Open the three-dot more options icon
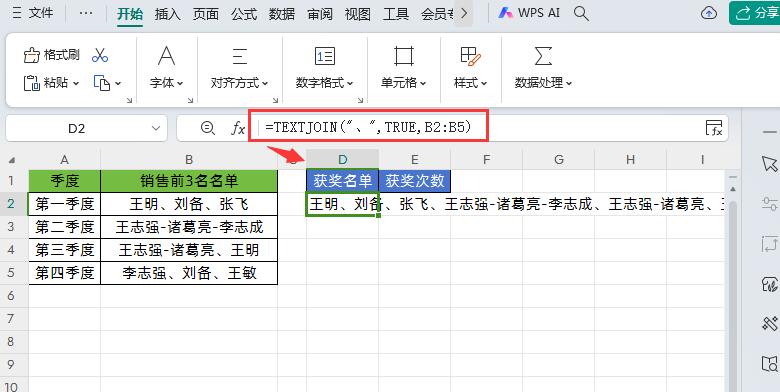The image size is (780, 392). point(86,13)
